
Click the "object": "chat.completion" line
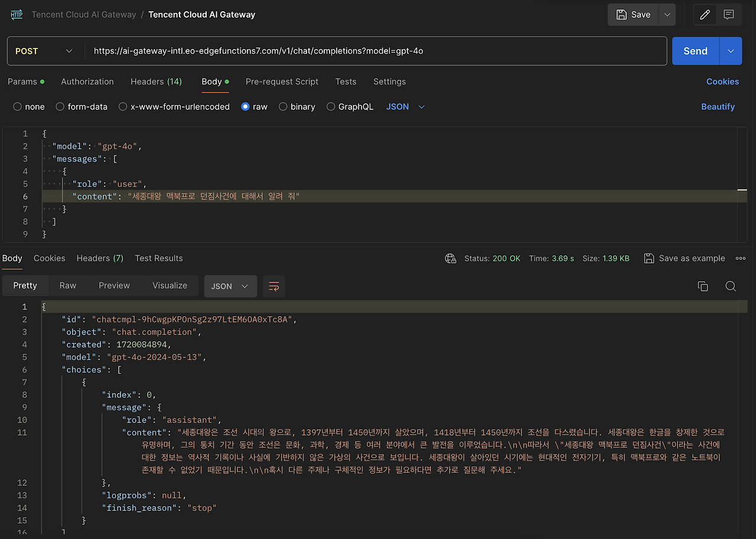[131, 332]
